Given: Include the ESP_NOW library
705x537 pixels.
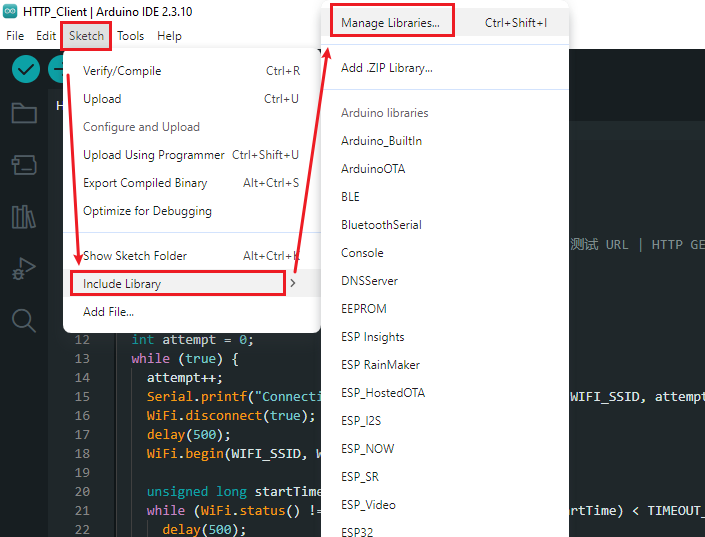Looking at the screenshot, I should coord(367,448).
